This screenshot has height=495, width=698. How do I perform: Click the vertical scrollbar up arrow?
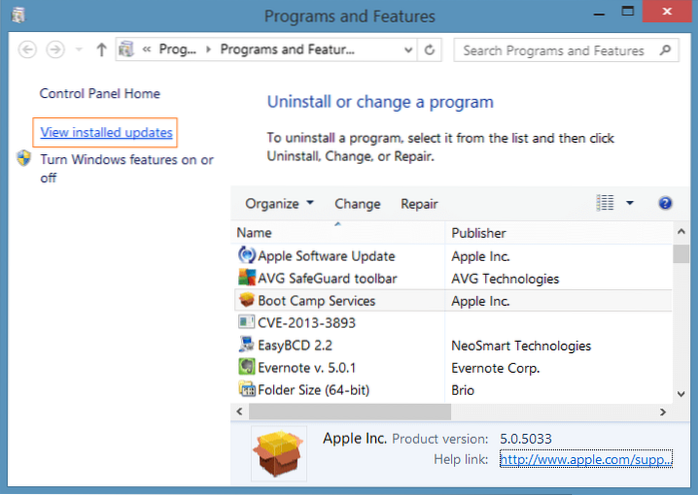[681, 231]
